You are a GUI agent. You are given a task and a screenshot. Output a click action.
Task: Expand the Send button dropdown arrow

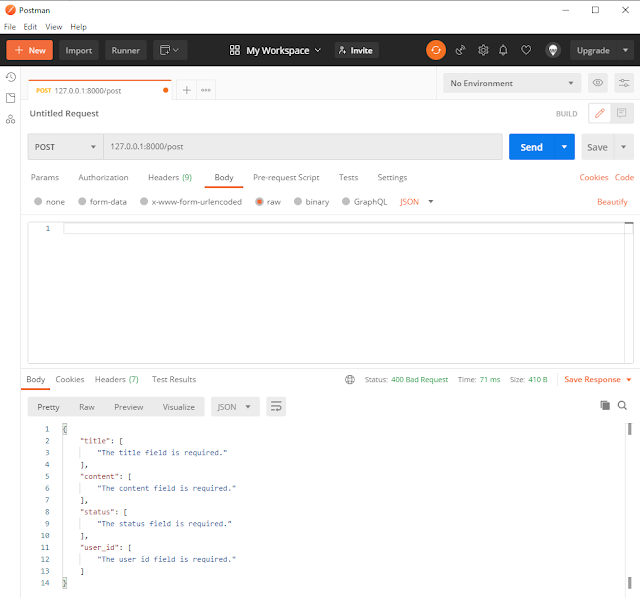point(564,147)
